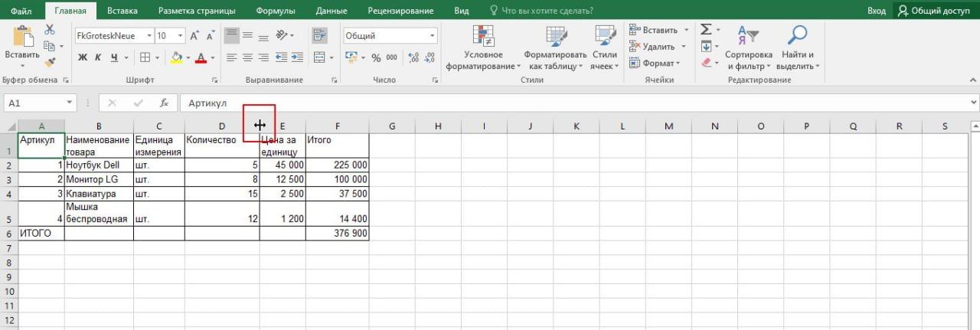Toggle Wrap Text button

pyautogui.click(x=320, y=35)
